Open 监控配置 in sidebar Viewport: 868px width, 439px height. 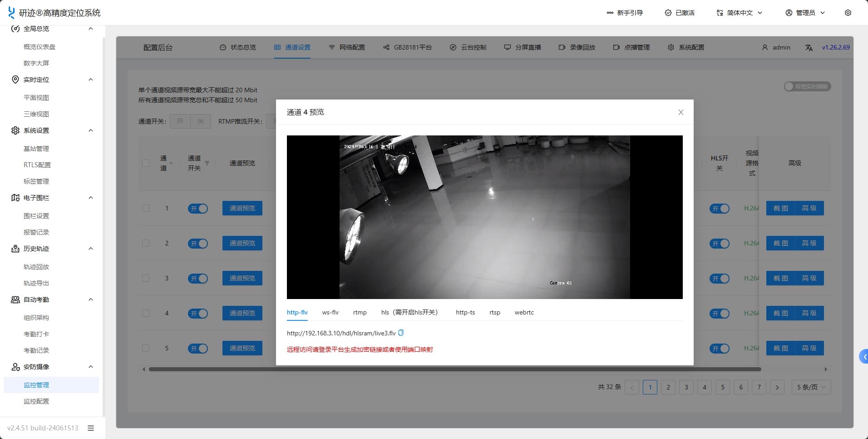(x=36, y=401)
